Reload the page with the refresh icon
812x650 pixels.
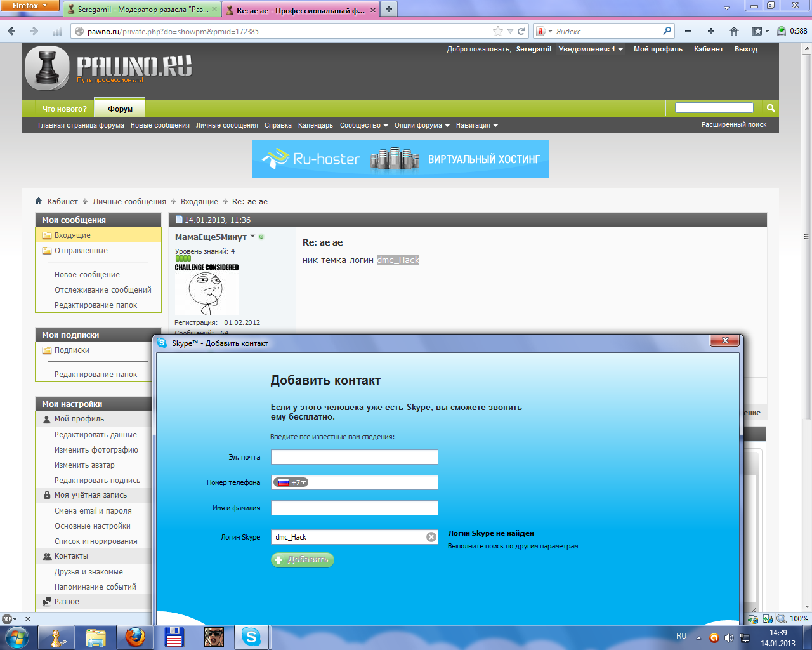tap(521, 31)
